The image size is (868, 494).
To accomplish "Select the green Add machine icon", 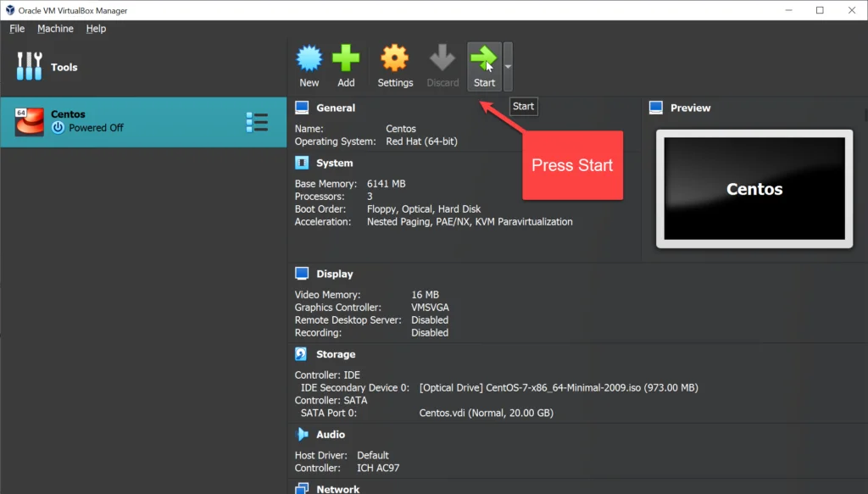I will (x=346, y=58).
